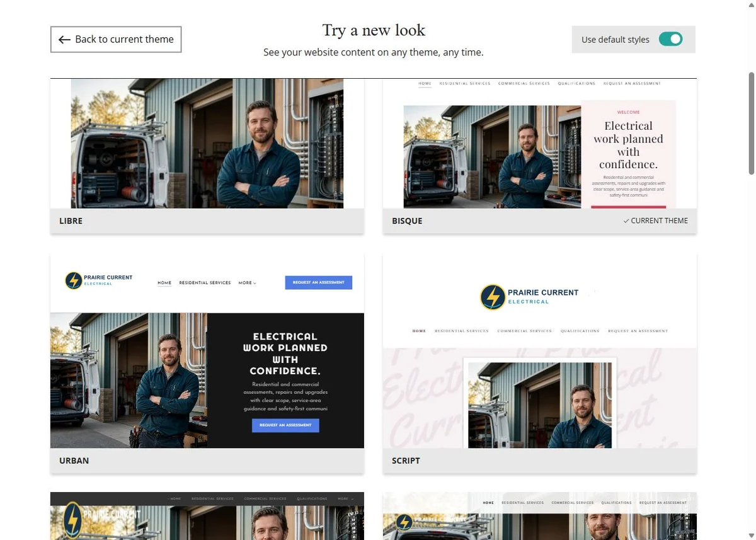Choose the Script theme preview
Viewport: 756px width, 540px height.
(x=540, y=351)
